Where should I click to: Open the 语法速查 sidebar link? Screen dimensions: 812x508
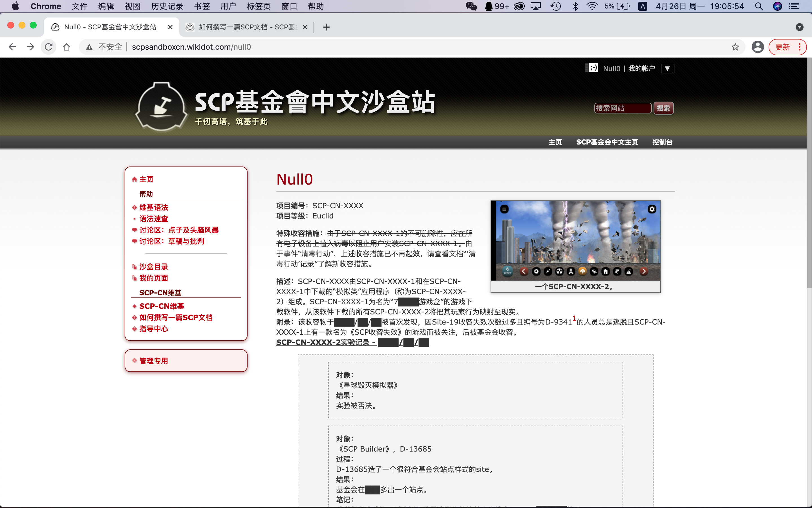click(x=154, y=219)
